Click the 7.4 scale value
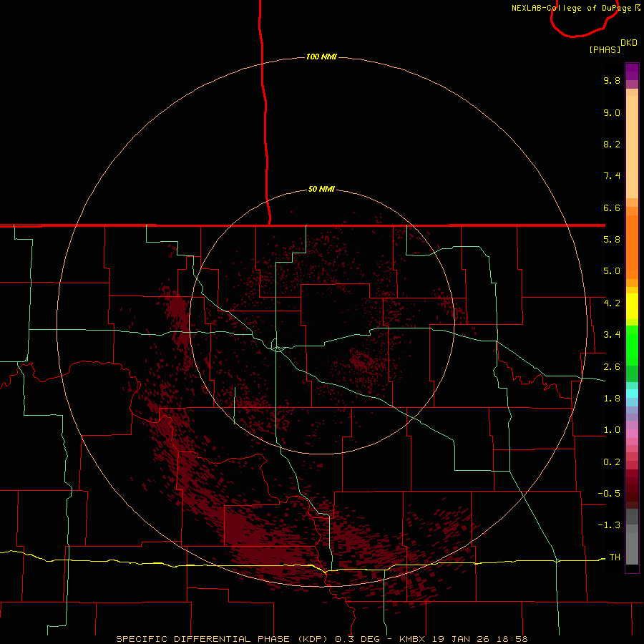644x644 pixels. [612, 176]
